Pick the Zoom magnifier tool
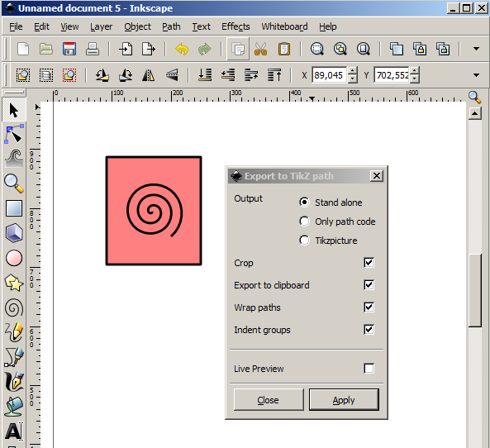 point(14,183)
